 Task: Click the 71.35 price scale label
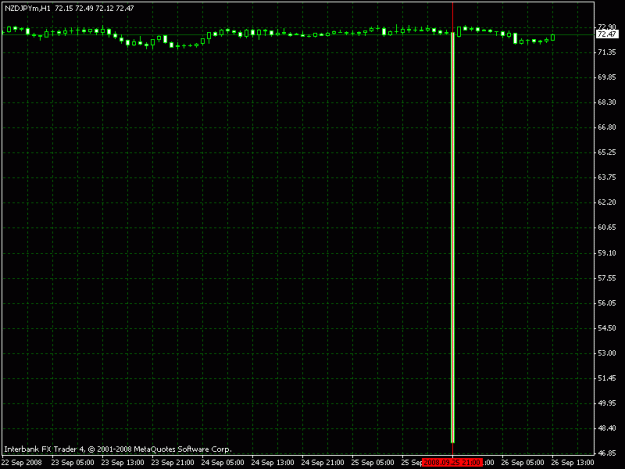click(607, 53)
